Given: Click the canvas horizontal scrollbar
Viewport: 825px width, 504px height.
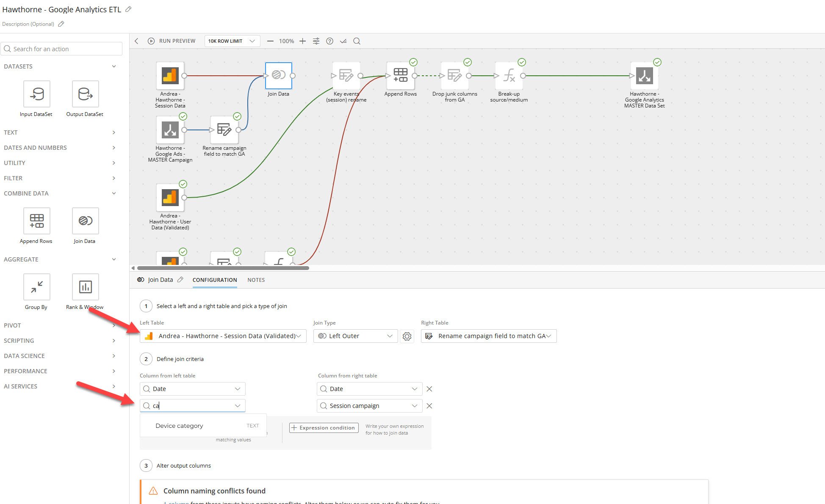Looking at the screenshot, I should (223, 268).
